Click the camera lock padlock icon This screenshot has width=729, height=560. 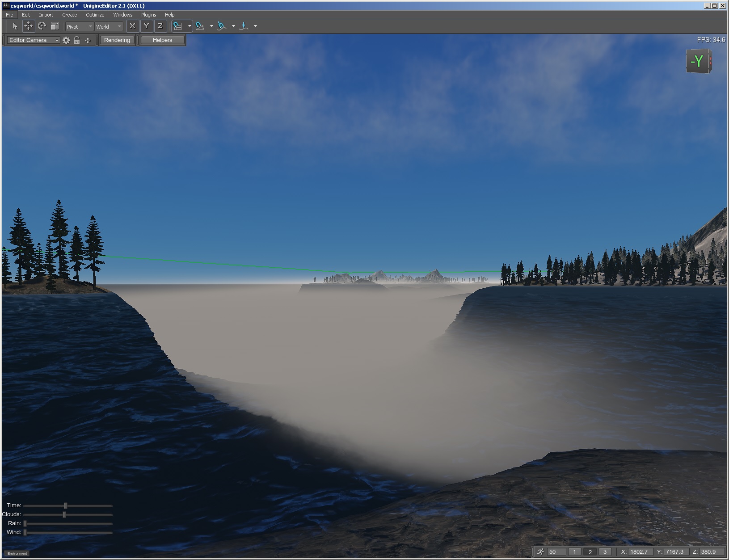[77, 40]
